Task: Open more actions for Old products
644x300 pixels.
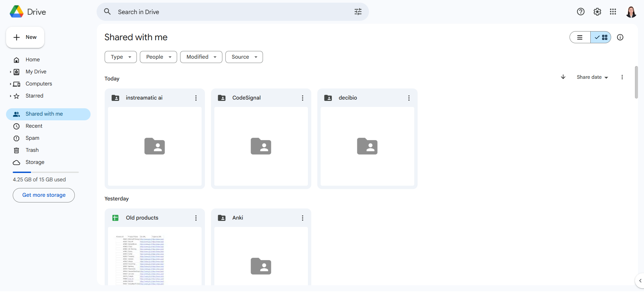Action: click(196, 218)
